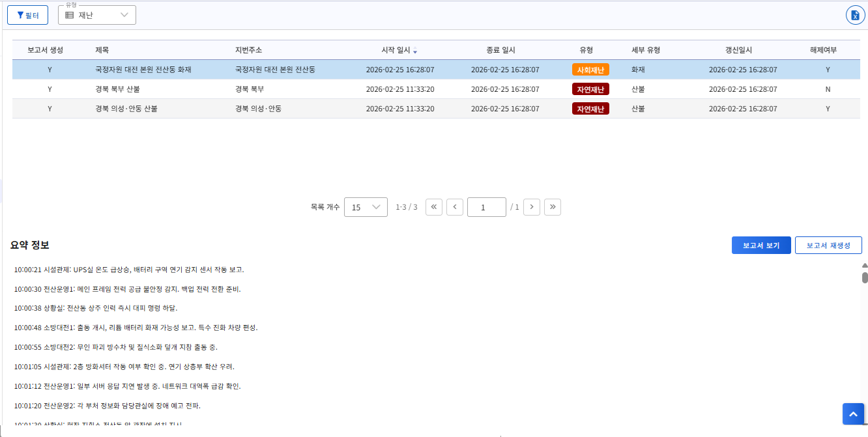Click the 갱신일시 column header

coord(738,50)
